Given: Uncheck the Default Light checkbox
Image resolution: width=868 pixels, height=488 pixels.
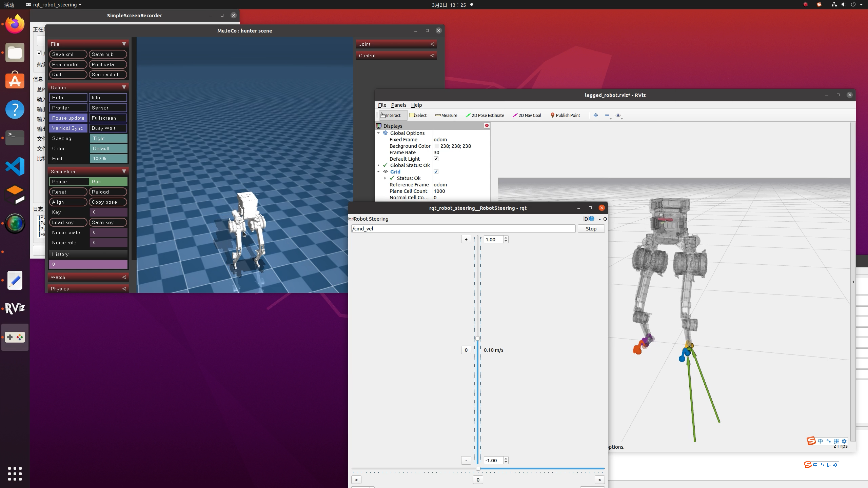Looking at the screenshot, I should [436, 159].
